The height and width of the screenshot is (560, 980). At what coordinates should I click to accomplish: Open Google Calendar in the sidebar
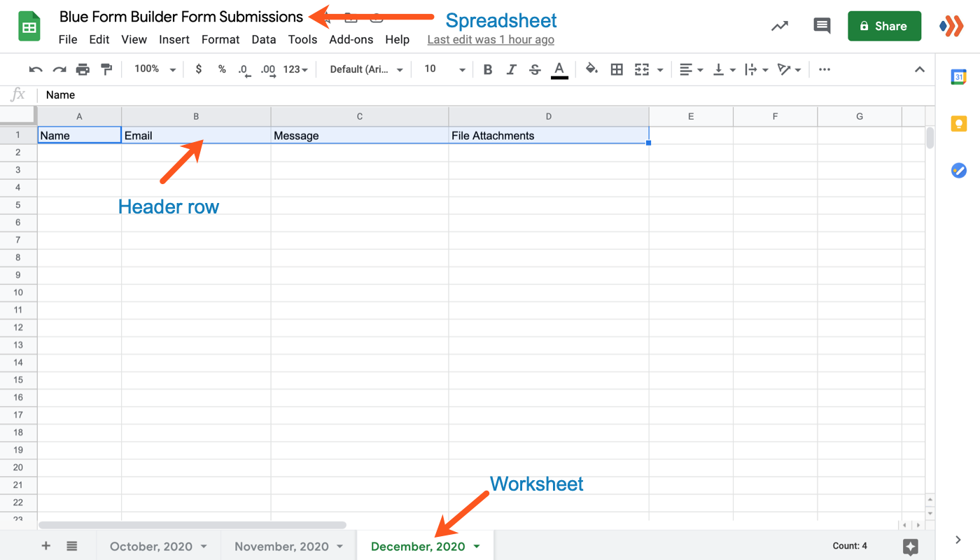(958, 77)
